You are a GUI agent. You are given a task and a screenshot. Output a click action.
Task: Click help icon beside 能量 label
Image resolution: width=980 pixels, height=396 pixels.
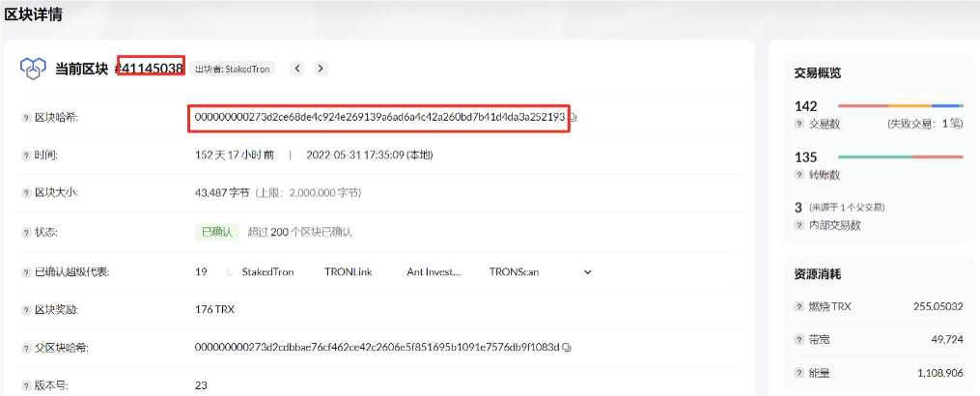click(x=799, y=372)
